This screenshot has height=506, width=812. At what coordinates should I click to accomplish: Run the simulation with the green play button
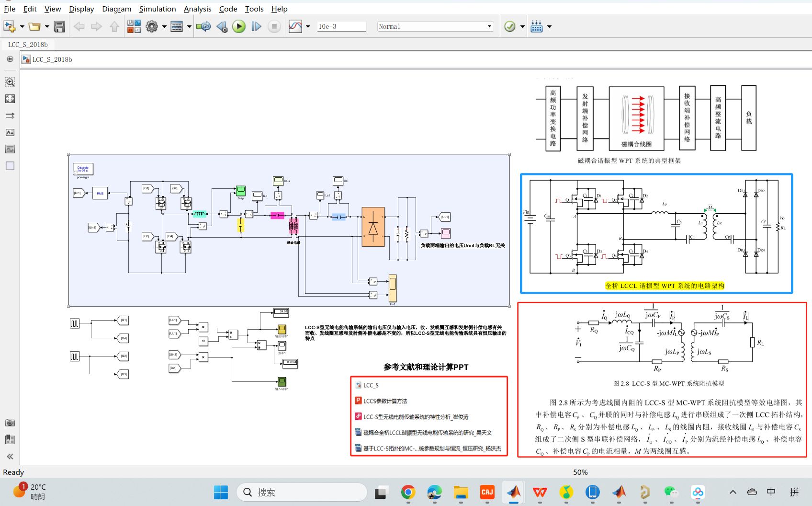pos(238,26)
